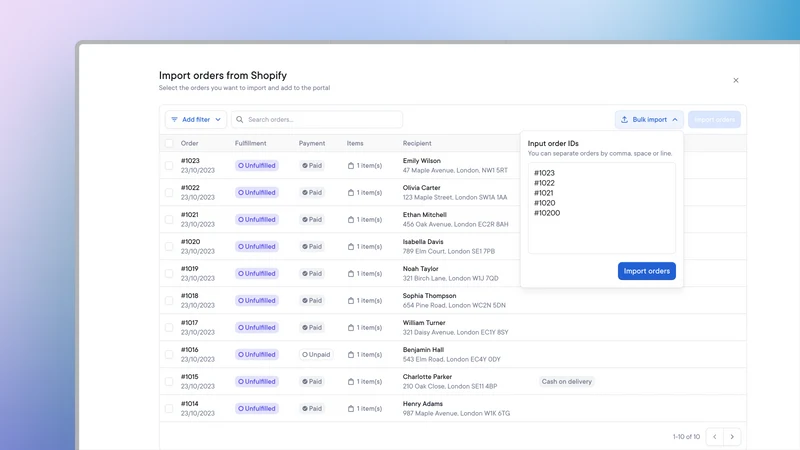
Task: Click recipient name Ethan Mitchell
Action: [x=424, y=215]
